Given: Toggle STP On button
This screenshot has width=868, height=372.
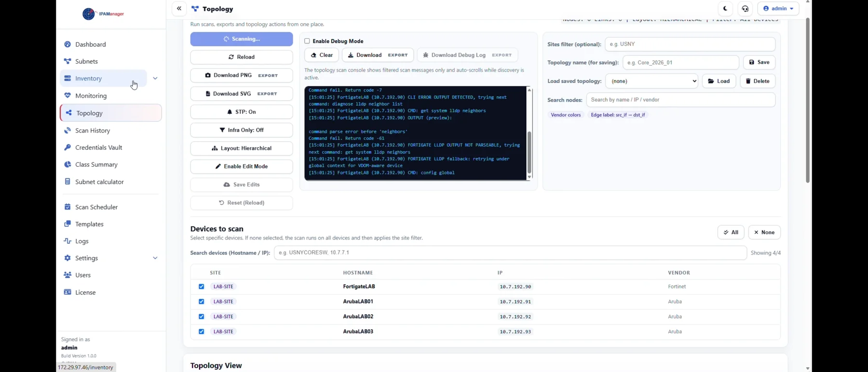Looking at the screenshot, I should [242, 112].
